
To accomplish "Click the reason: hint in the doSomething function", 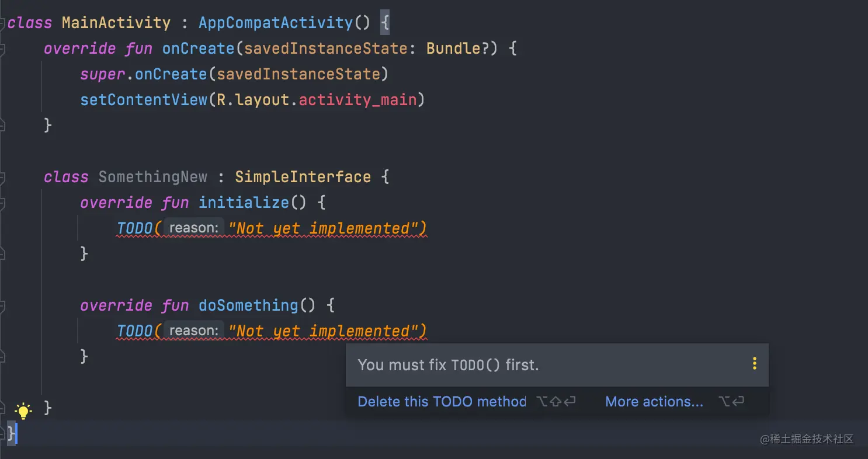I will tap(193, 331).
